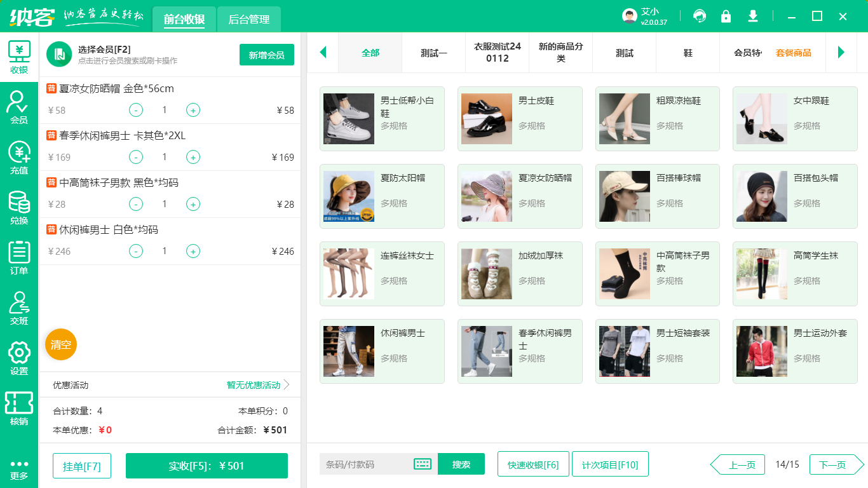Click the 新增会员 add member button
868x488 pixels.
[266, 55]
